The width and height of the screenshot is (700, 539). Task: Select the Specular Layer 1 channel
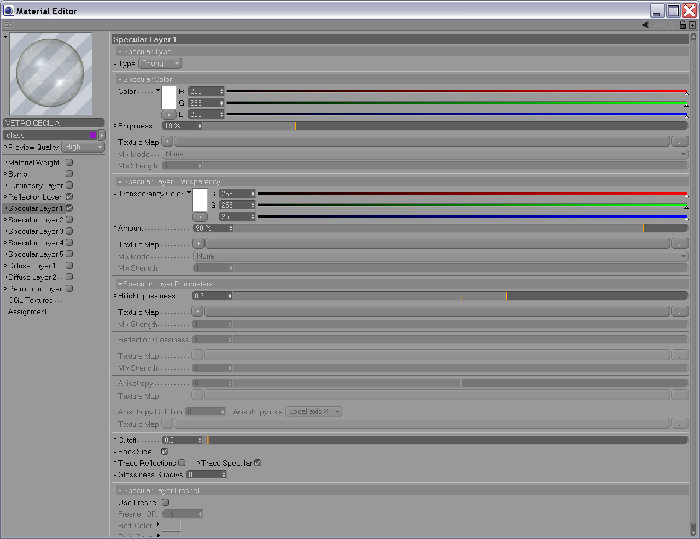point(34,208)
